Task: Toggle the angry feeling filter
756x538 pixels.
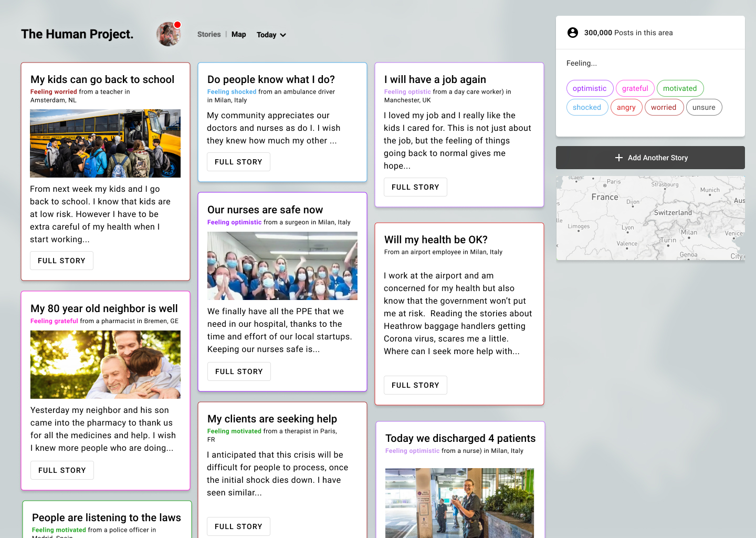Action: (x=626, y=107)
